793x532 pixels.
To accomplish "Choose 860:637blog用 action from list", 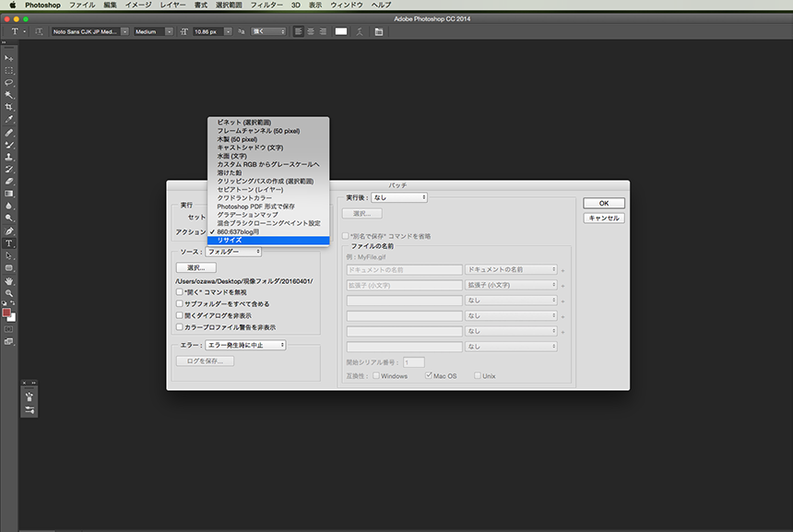I will click(x=268, y=231).
